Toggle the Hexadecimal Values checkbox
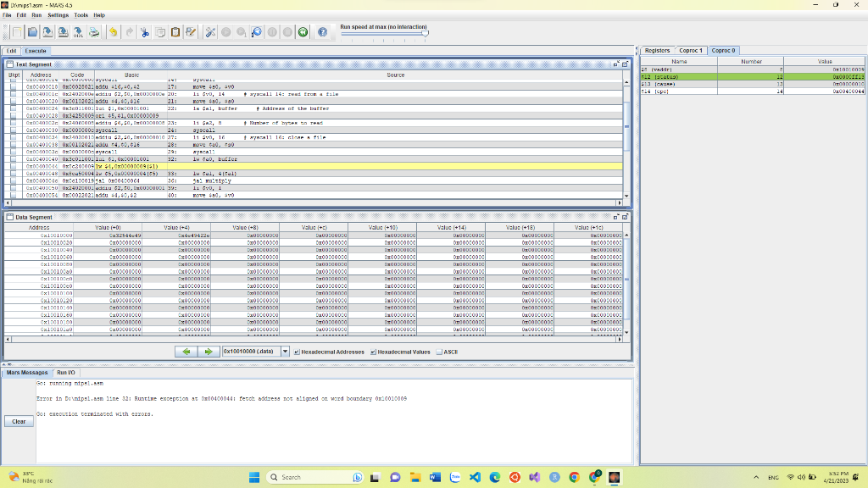The image size is (868, 488). 373,352
